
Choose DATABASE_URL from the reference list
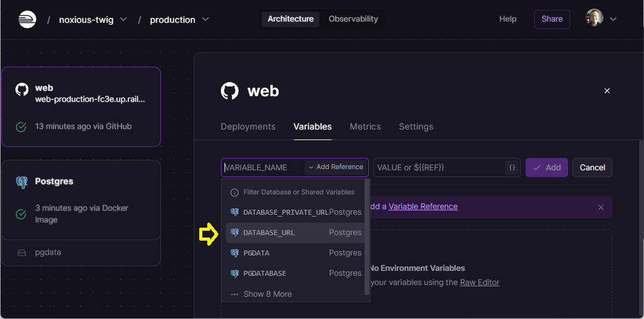[x=269, y=233]
